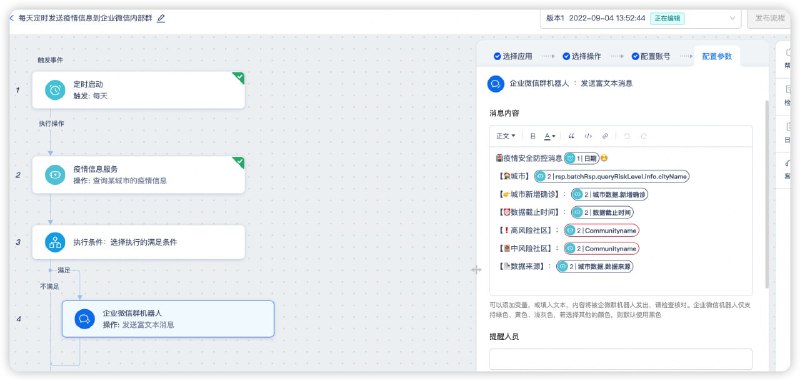Image resolution: width=800 pixels, height=381 pixels.
Task: Click the 城市数据.新增确诊 variable tag
Action: point(610,194)
